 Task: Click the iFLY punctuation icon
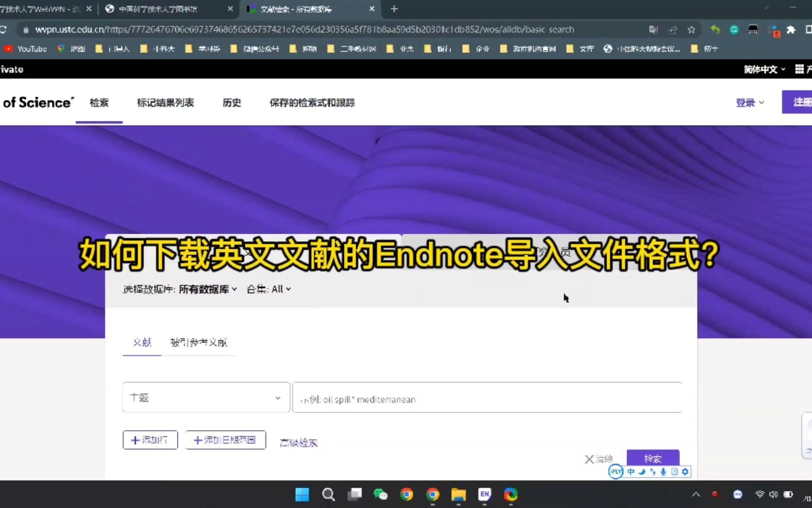pyautogui.click(x=653, y=471)
